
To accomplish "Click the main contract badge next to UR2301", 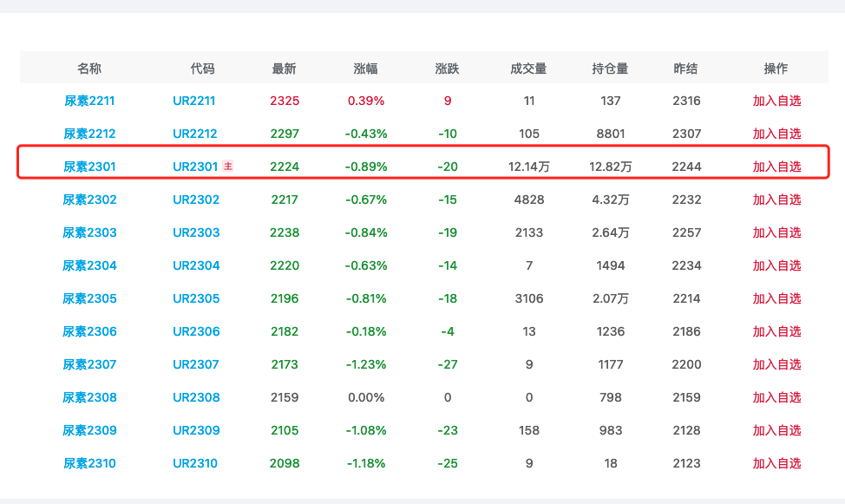I will pos(228,166).
